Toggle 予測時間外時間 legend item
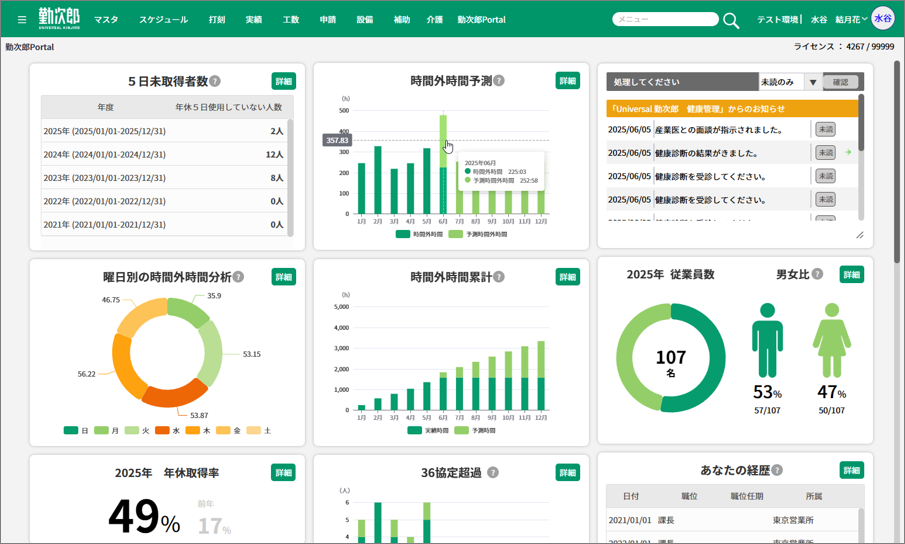The height and width of the screenshot is (544, 905). 478,234
